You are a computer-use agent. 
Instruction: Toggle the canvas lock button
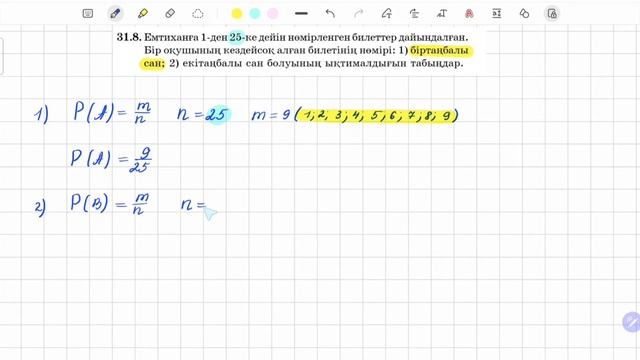point(552,13)
